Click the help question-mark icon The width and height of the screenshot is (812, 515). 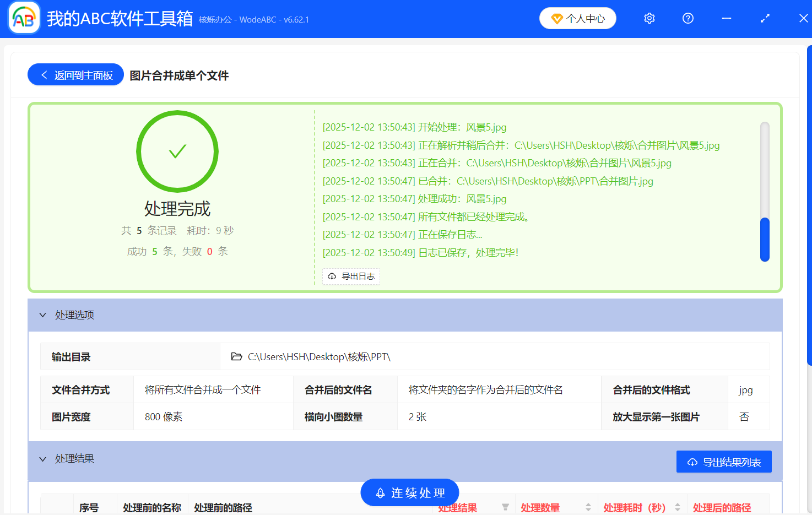click(x=688, y=18)
